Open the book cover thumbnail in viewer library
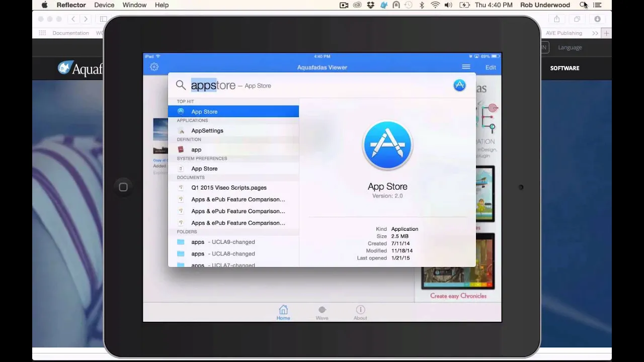Viewport: 644px width, 362px height. [x=160, y=136]
